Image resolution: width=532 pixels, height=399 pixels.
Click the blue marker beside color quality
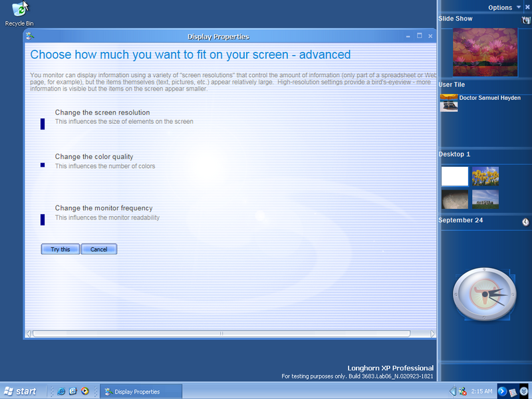43,165
